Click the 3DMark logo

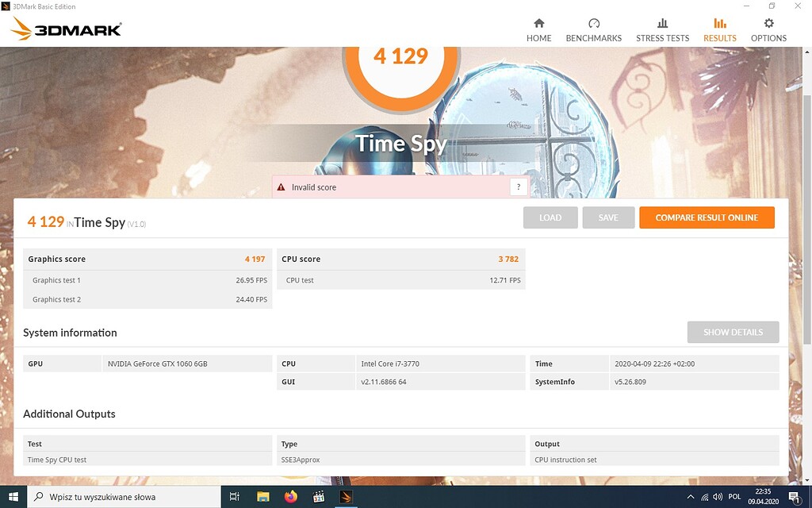point(67,29)
